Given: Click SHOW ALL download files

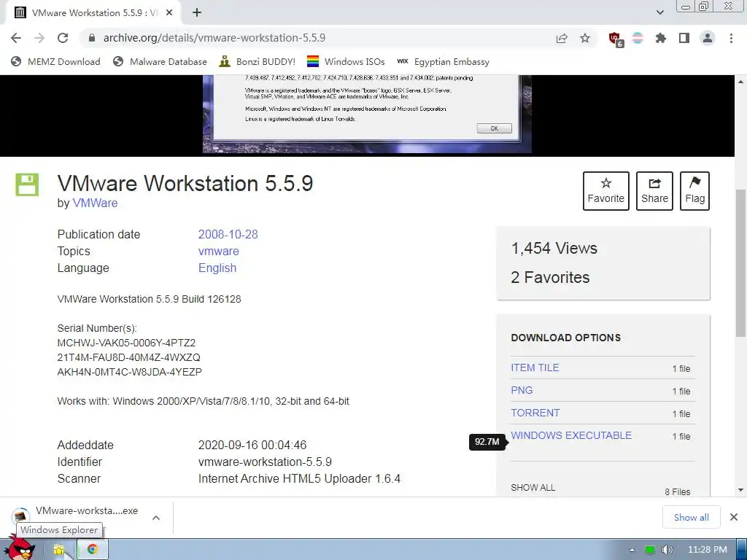Looking at the screenshot, I should [x=533, y=488].
